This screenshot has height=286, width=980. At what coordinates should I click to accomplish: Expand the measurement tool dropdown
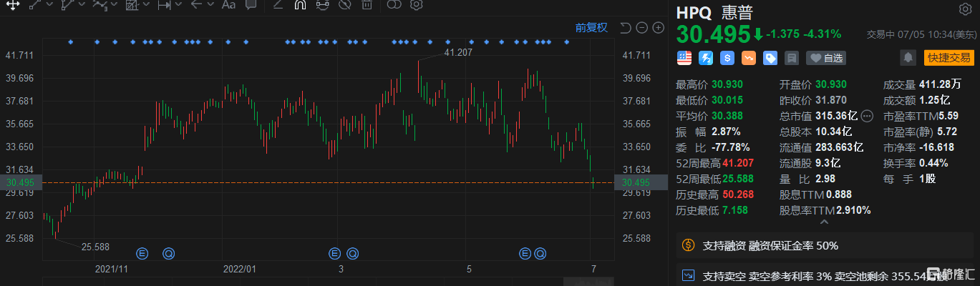[146, 4]
